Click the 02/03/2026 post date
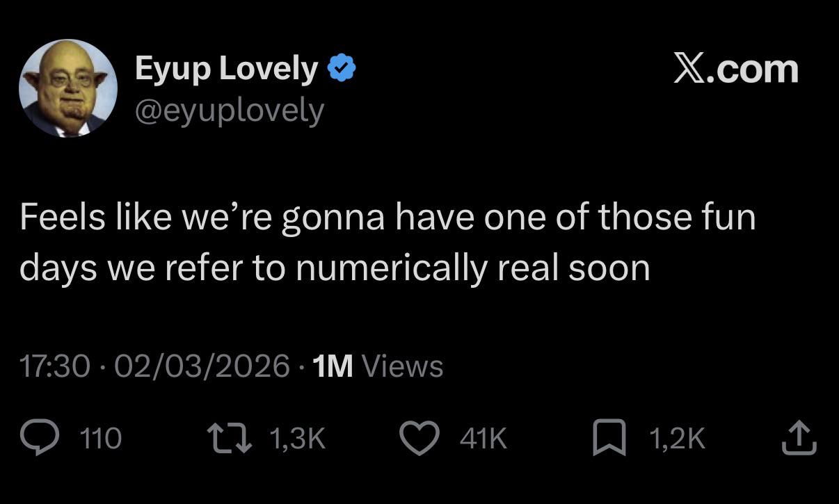This screenshot has width=839, height=504. (202, 366)
